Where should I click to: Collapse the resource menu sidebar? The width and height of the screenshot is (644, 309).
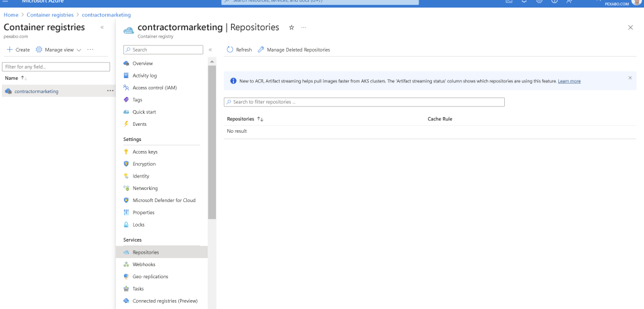210,50
